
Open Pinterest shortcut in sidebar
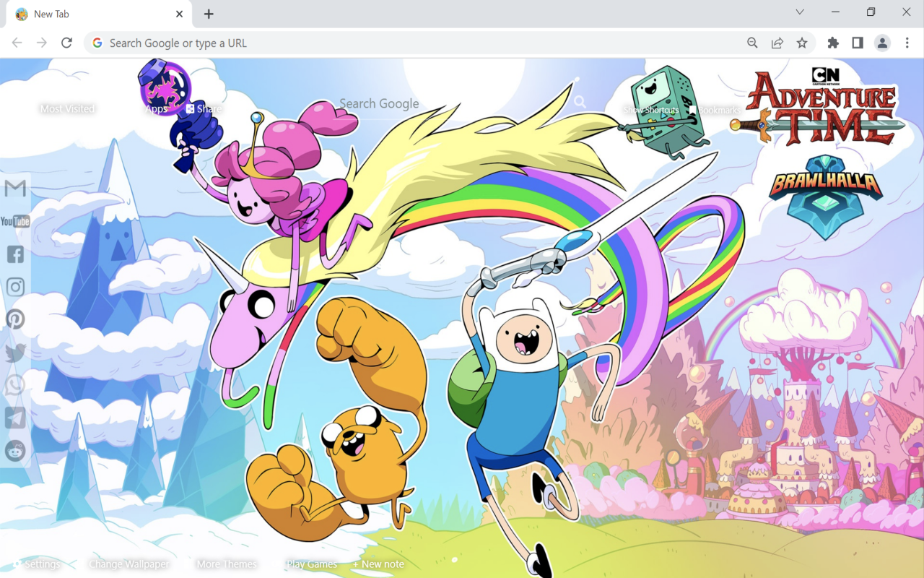[15, 319]
